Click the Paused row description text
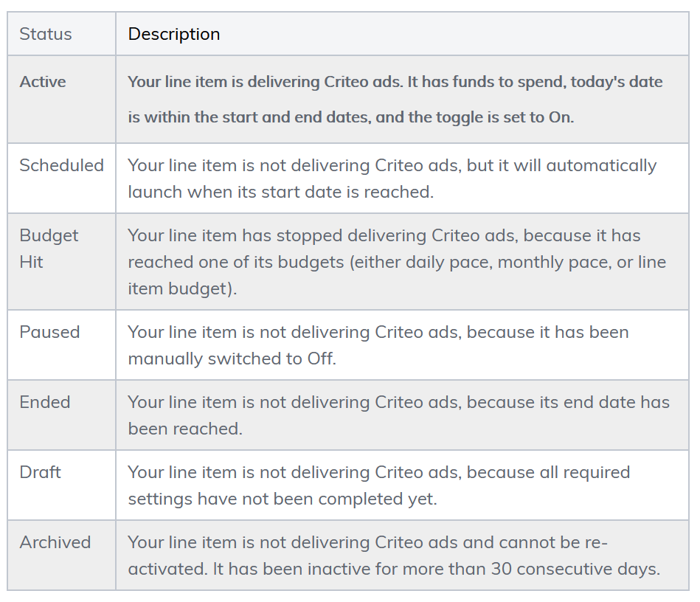Viewport: 700px width, 602px height. (x=378, y=345)
